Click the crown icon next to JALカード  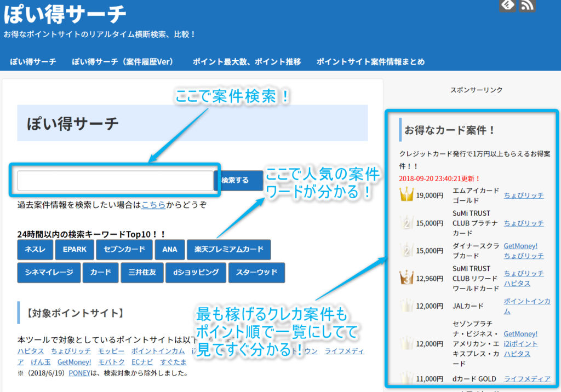coord(406,306)
